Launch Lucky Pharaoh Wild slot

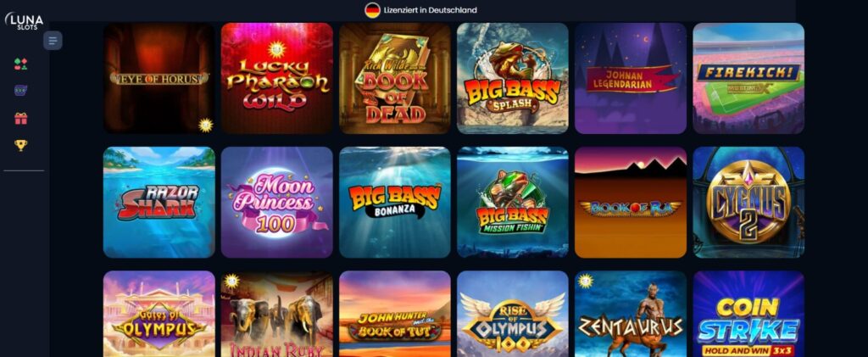[x=277, y=78]
